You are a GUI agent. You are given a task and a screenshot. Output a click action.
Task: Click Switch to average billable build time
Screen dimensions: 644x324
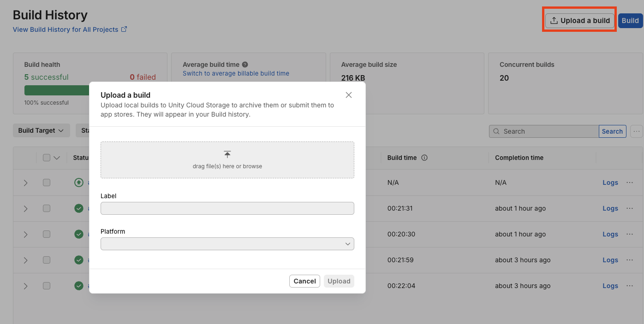click(236, 73)
